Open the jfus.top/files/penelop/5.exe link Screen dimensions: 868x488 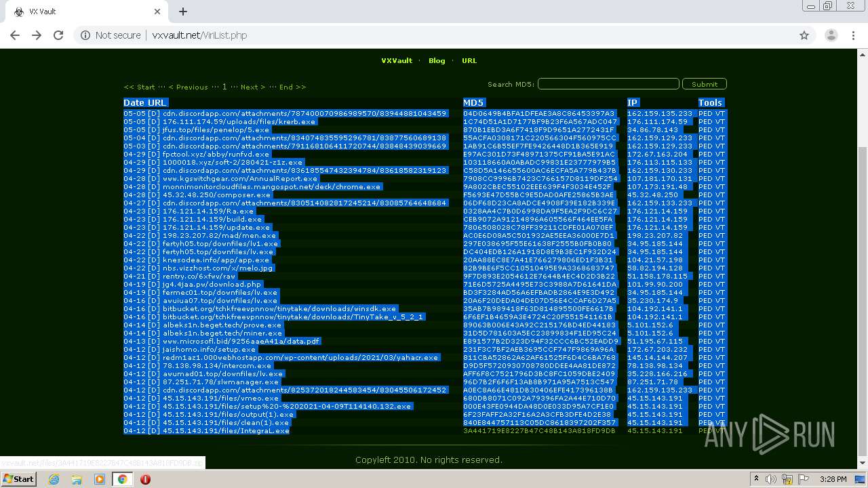click(216, 129)
